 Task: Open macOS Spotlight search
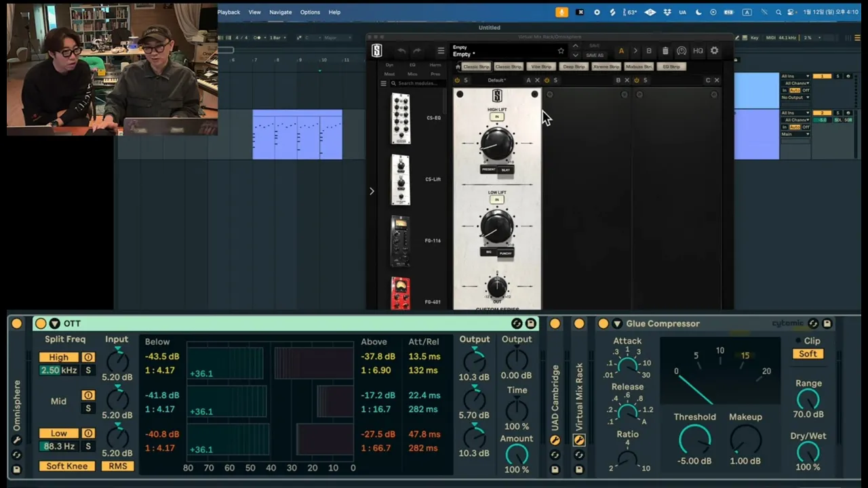pyautogui.click(x=778, y=12)
